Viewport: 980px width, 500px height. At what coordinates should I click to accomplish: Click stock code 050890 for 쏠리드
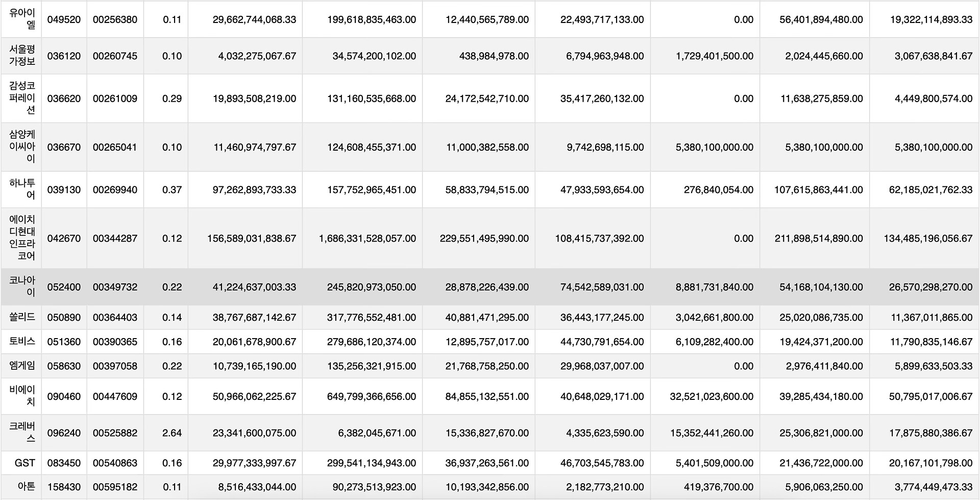64,317
